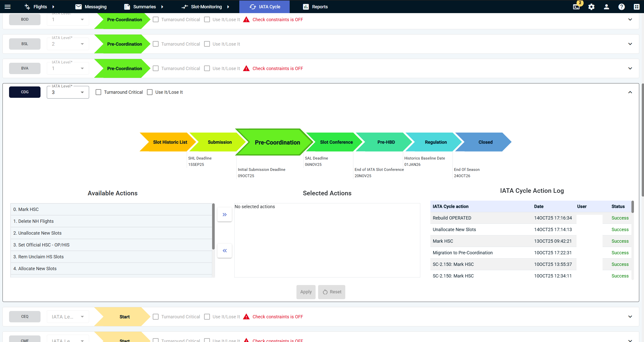Select the Slot Conference stage arrow
The width and height of the screenshot is (644, 342).
click(336, 142)
